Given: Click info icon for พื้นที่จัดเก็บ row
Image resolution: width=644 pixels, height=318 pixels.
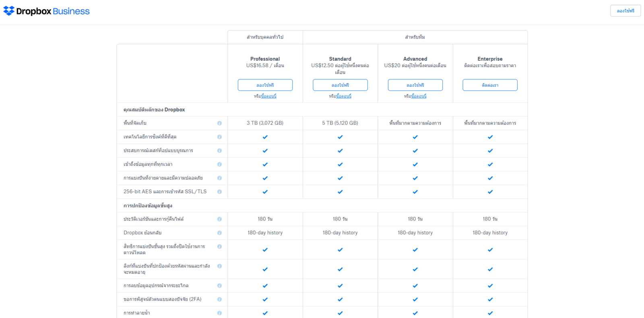Looking at the screenshot, I should click(x=219, y=123).
